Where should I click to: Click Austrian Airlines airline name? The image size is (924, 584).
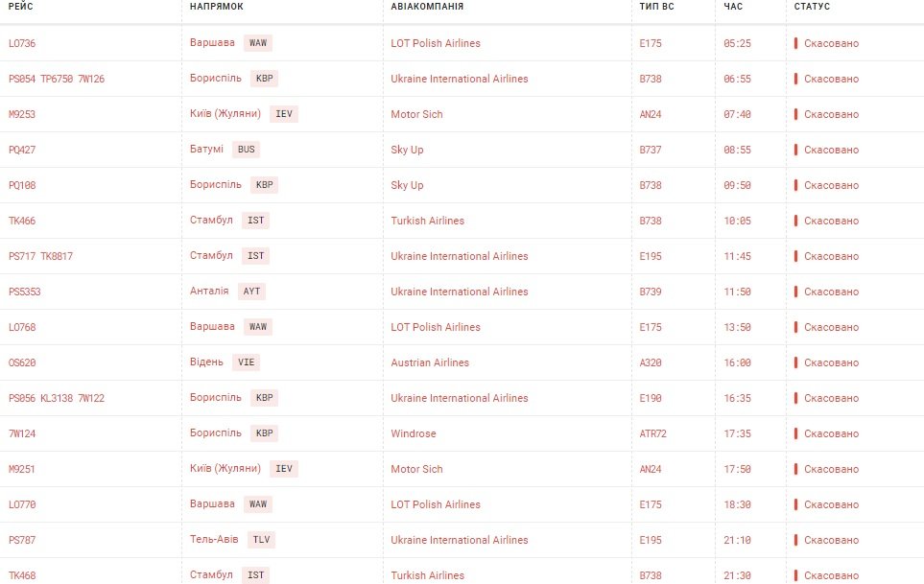coord(430,362)
